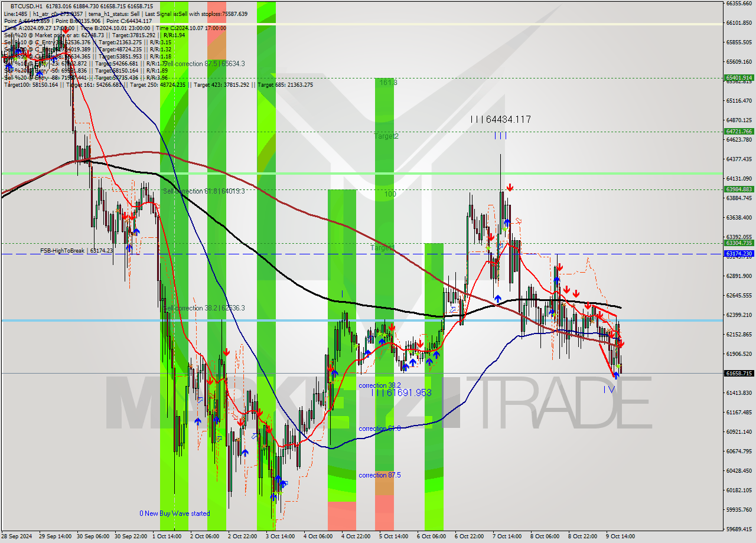Click the 'Target2' label

386,136
